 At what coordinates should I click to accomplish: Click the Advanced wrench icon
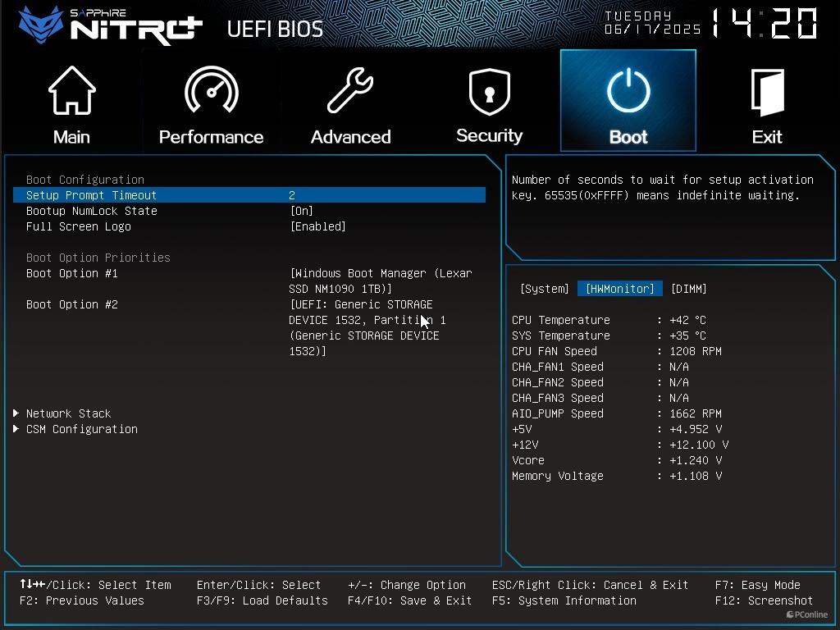tap(350, 90)
